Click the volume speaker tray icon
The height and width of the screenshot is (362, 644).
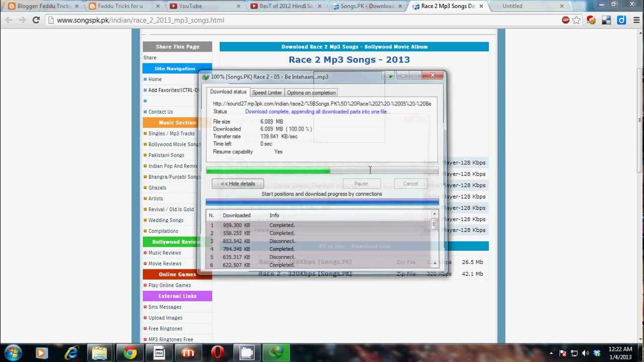pos(585,353)
